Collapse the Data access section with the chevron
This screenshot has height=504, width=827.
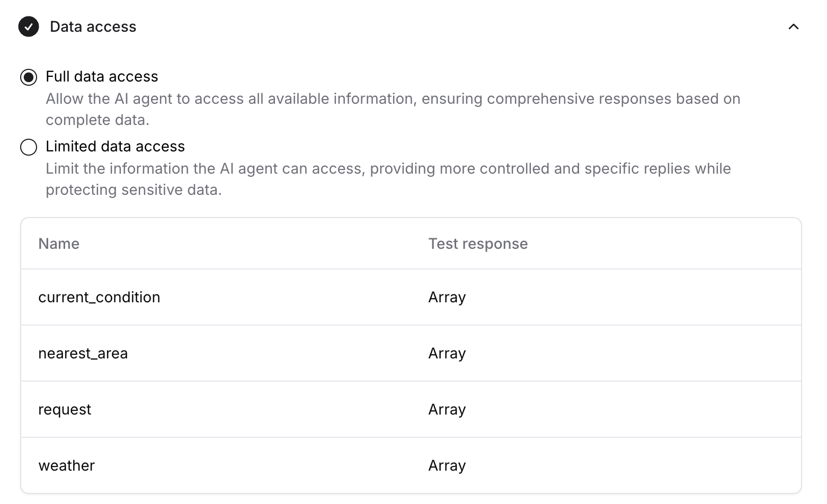[x=793, y=26]
